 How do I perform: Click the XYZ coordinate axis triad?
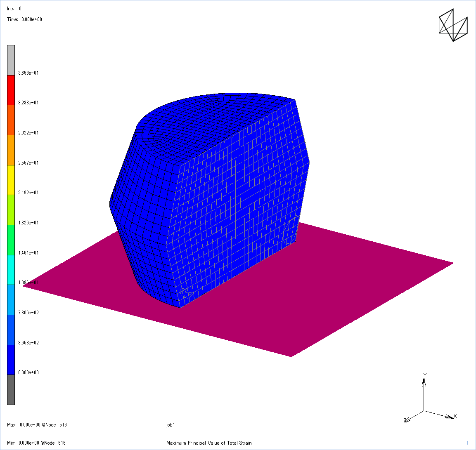click(x=430, y=398)
